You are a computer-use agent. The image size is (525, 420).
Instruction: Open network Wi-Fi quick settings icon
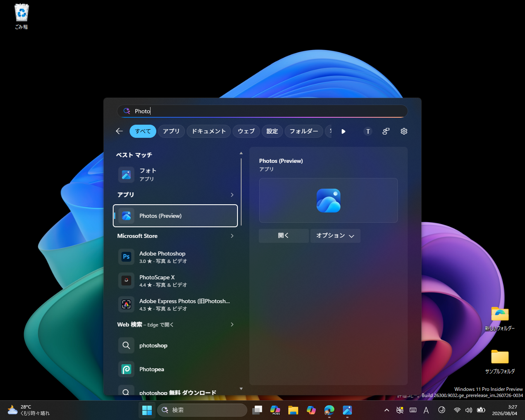457,410
